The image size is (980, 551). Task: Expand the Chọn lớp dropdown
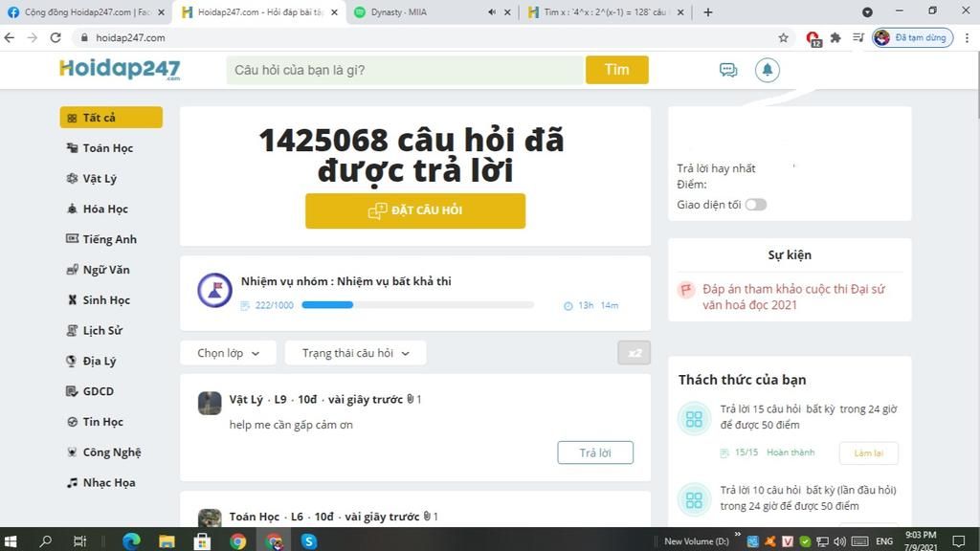click(228, 353)
